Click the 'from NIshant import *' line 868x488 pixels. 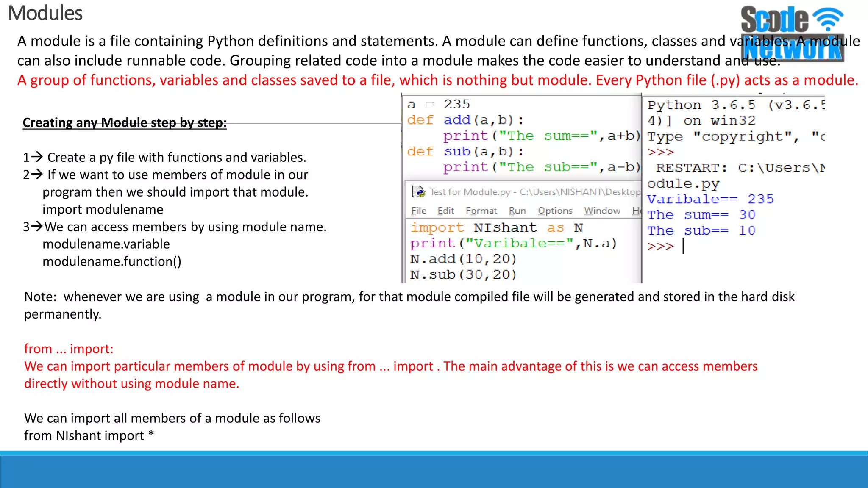point(89,435)
